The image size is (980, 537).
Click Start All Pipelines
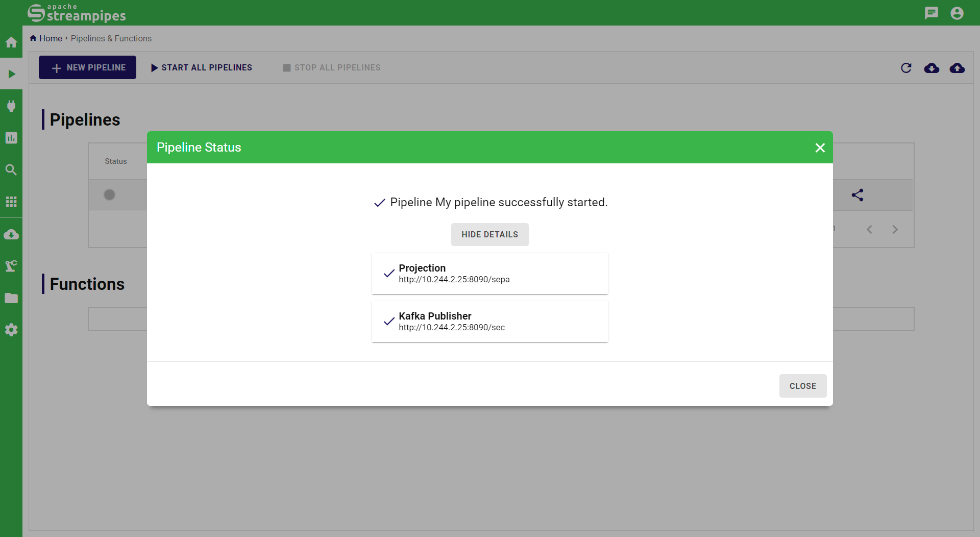click(201, 67)
